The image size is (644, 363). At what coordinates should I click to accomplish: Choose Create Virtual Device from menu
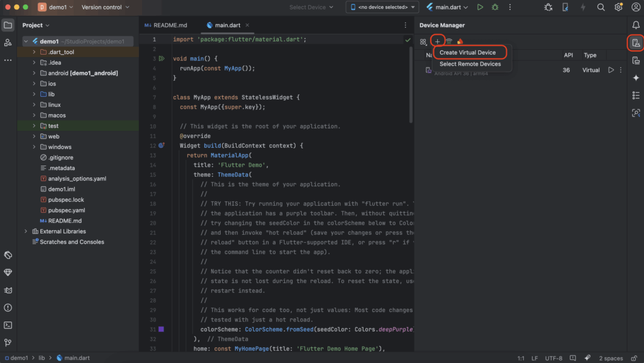(467, 53)
